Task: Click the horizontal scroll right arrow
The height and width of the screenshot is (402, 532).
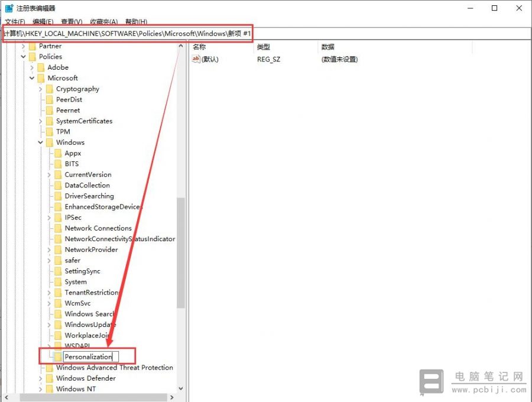Action: click(171, 397)
